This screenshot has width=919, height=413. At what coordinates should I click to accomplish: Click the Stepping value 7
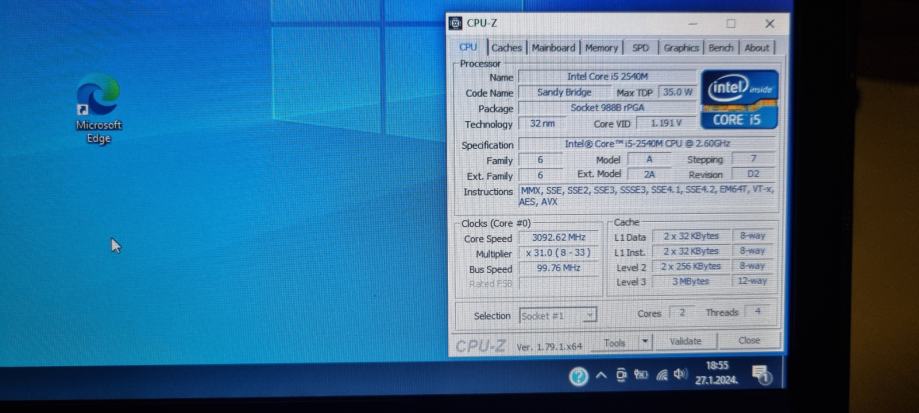pyautogui.click(x=753, y=159)
